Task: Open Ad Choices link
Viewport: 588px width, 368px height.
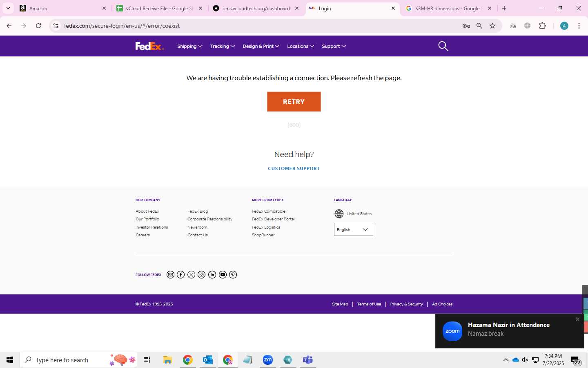Action: point(442,304)
